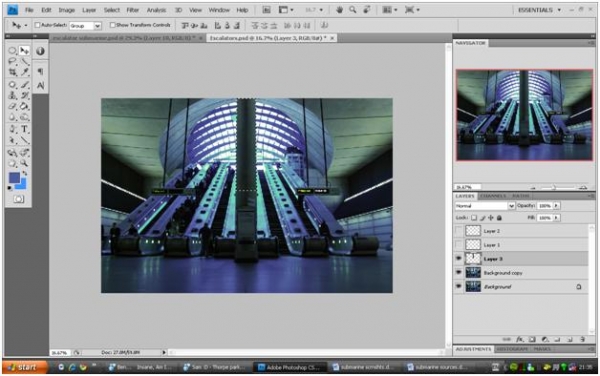The width and height of the screenshot is (600, 376).
Task: Open the Opacity slider arrow
Action: pos(556,206)
